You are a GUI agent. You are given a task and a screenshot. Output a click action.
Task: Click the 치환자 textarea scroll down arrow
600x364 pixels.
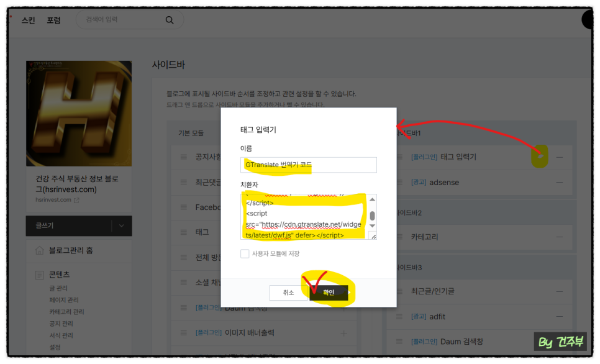372,226
